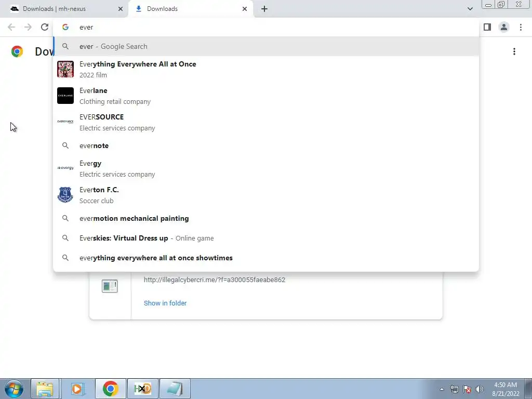
Task: Click the magnifier icon beside Everskies suggestion
Action: tap(65, 238)
